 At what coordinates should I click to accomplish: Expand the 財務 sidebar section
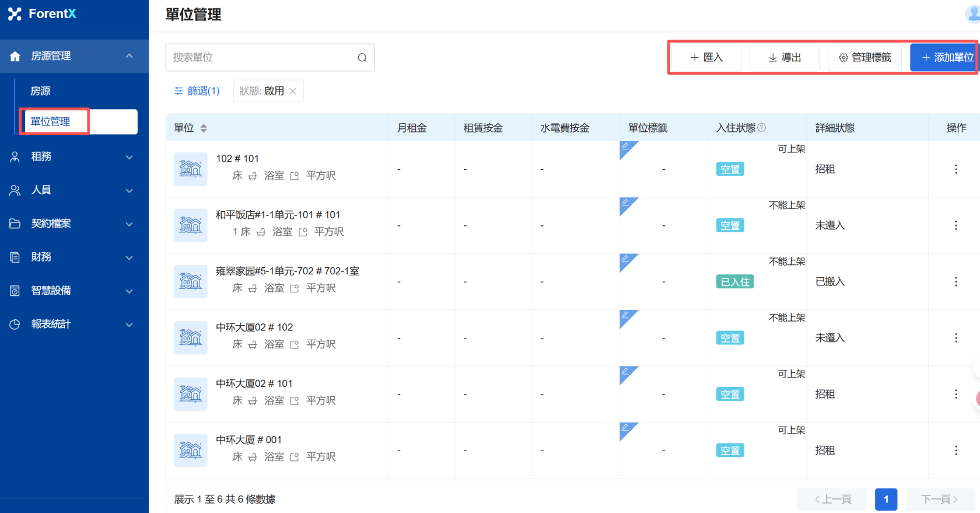point(74,257)
